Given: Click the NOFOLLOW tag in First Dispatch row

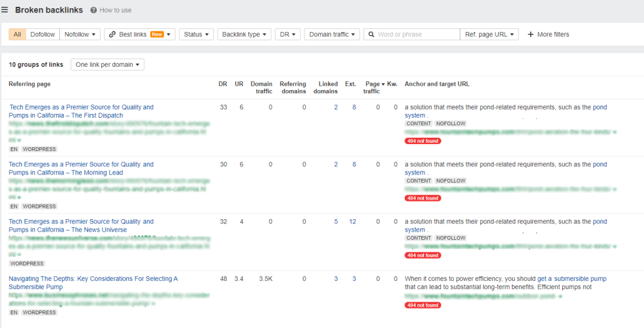Looking at the screenshot, I should [x=450, y=123].
